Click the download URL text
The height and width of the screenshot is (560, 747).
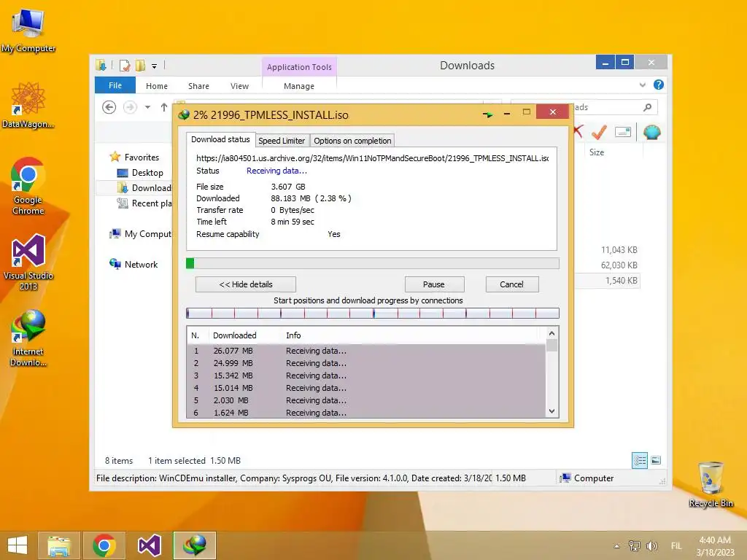tap(372, 158)
